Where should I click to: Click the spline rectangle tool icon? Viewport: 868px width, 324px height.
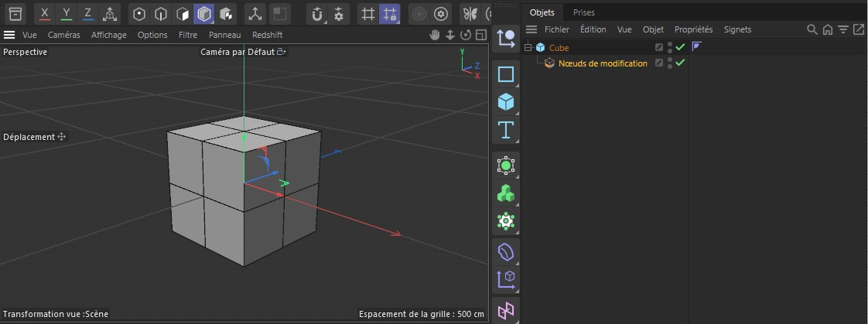point(506,74)
